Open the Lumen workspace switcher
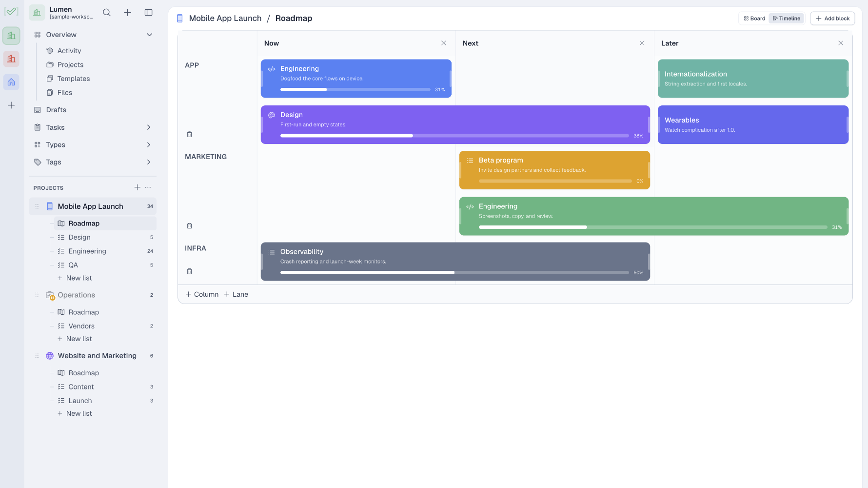 [61, 13]
